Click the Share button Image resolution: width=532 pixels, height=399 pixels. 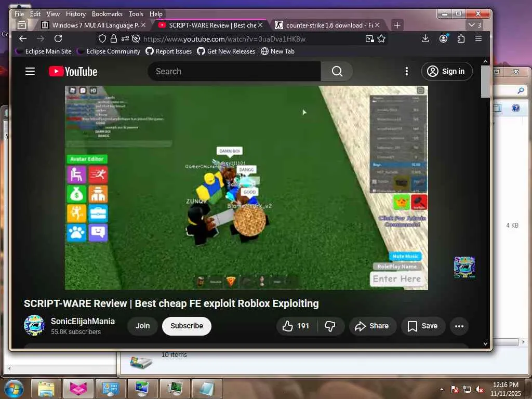point(372,326)
